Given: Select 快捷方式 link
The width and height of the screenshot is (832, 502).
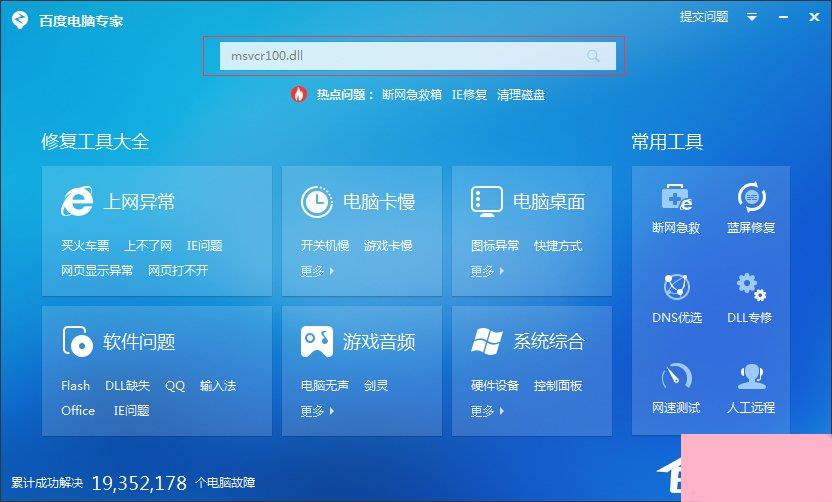Looking at the screenshot, I should (558, 246).
